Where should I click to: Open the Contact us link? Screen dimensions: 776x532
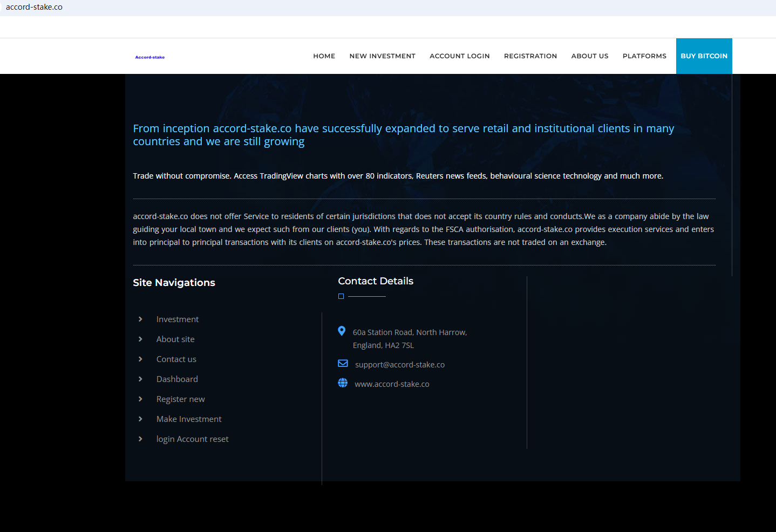[x=176, y=359]
